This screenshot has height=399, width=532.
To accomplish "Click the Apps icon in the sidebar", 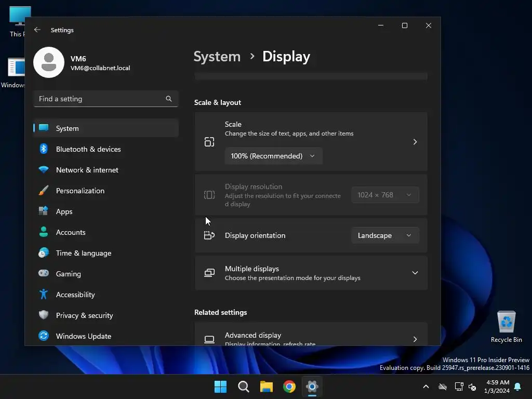I will pyautogui.click(x=44, y=211).
